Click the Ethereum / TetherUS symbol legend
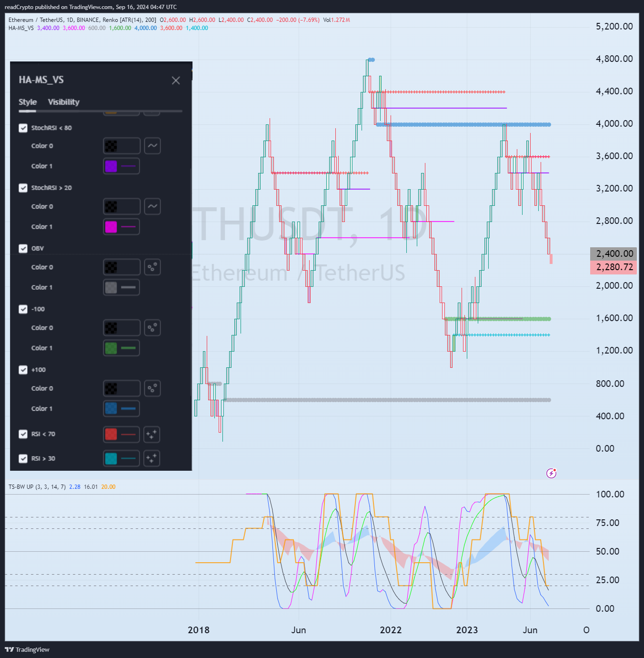 pos(82,20)
